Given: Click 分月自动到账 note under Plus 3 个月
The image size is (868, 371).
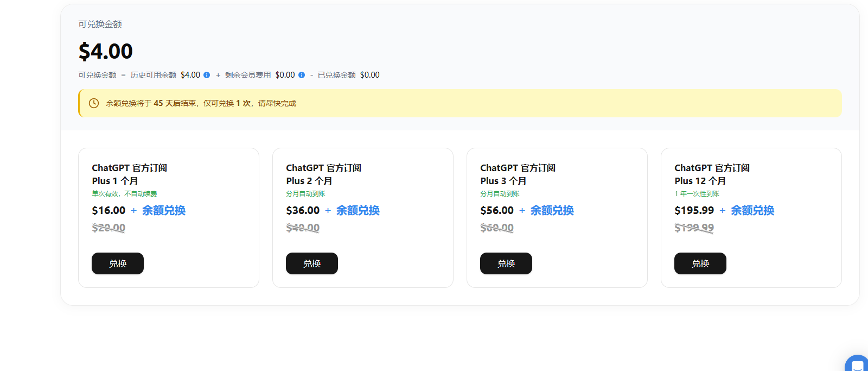Looking at the screenshot, I should click(500, 194).
